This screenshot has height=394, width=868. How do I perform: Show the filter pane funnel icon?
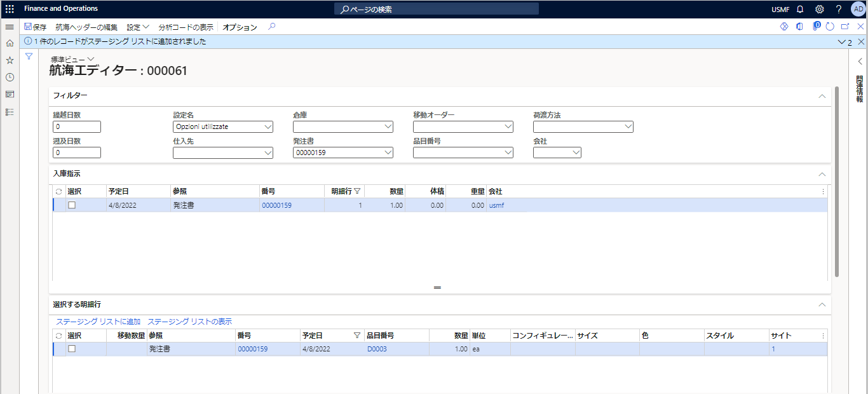(x=29, y=57)
